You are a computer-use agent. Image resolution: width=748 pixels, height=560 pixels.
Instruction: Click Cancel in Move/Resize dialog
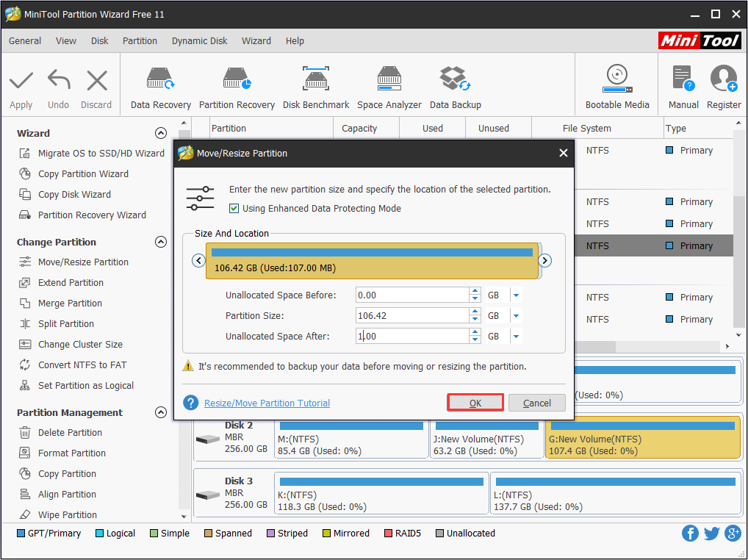536,403
